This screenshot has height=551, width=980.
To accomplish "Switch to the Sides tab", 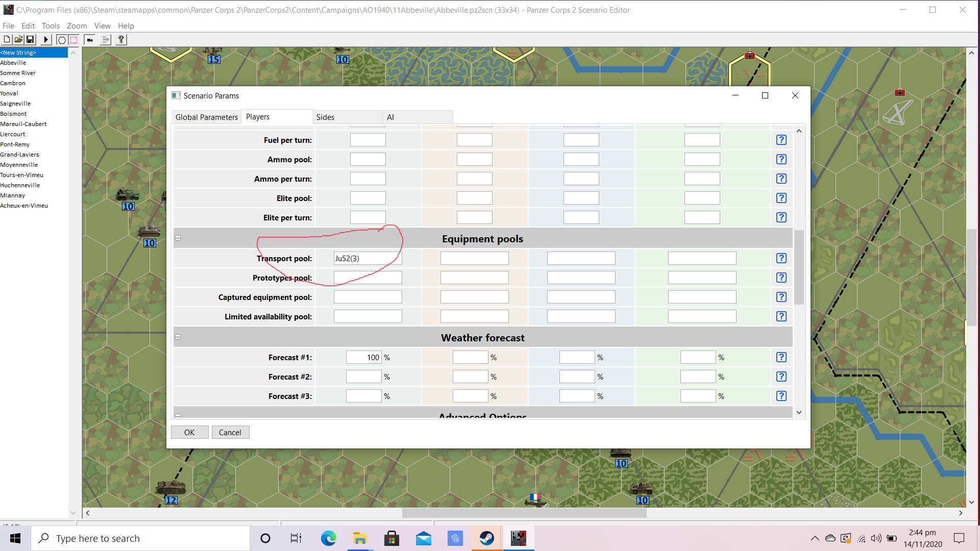I will [348, 117].
